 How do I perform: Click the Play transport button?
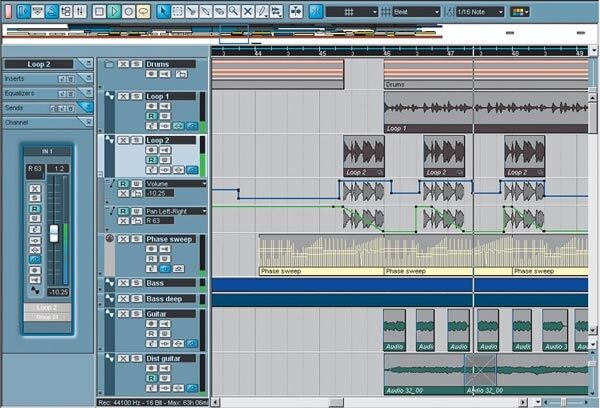114,11
